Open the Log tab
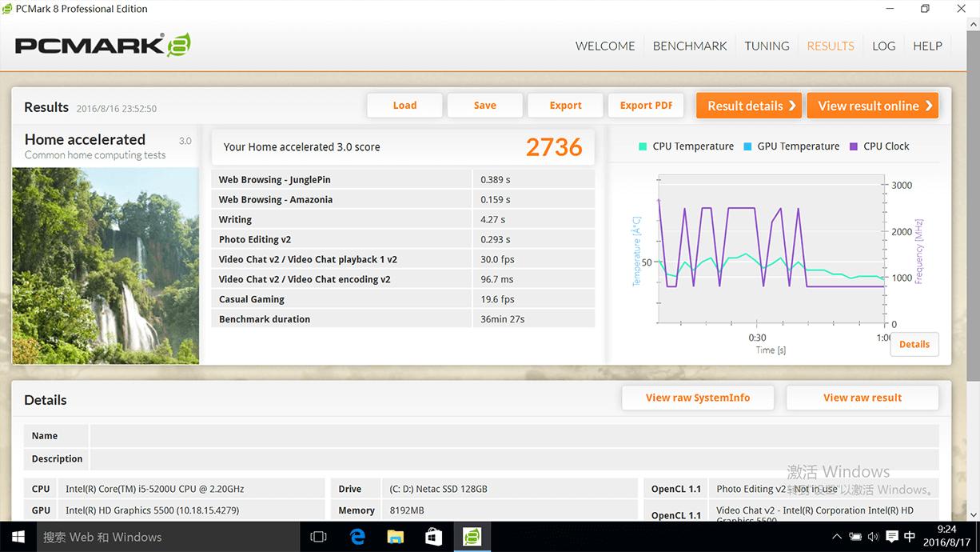The image size is (980, 552). coord(883,46)
